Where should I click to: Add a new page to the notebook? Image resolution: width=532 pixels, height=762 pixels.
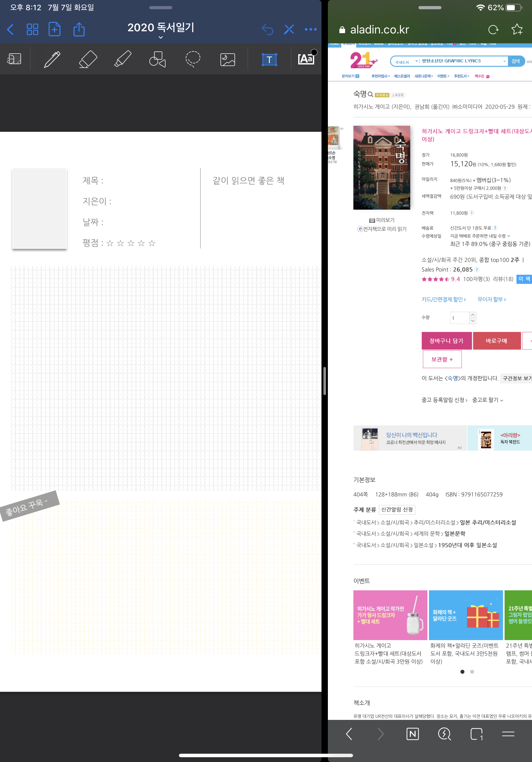coord(55,29)
